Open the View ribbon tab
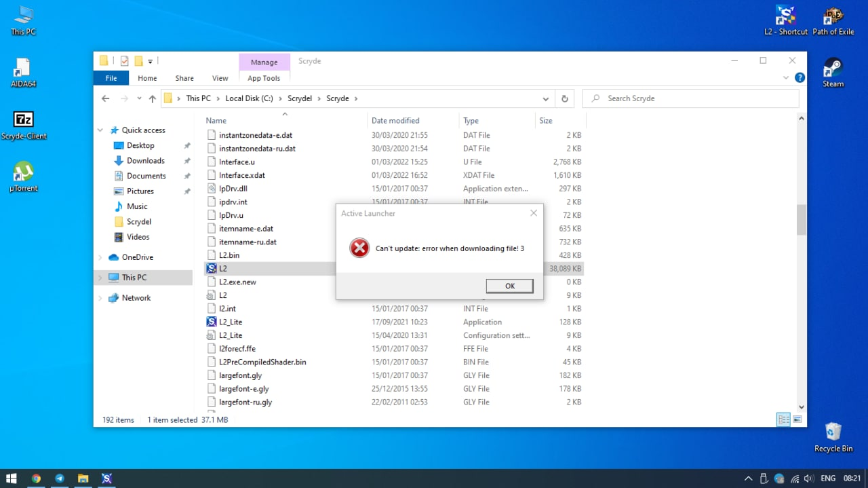Screen dimensions: 868x488 click(x=220, y=78)
